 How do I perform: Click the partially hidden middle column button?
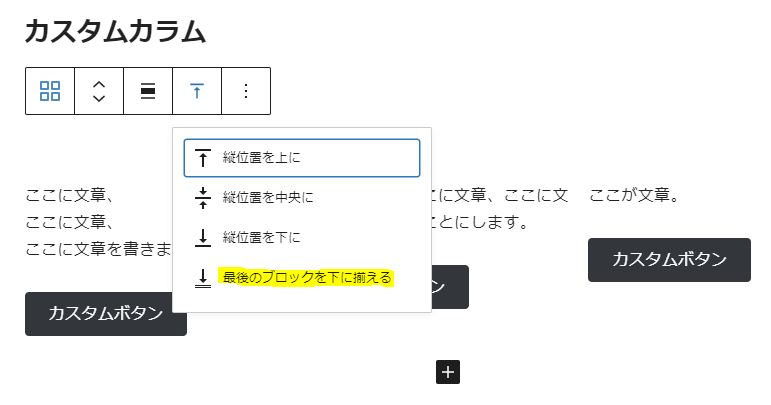[450, 287]
